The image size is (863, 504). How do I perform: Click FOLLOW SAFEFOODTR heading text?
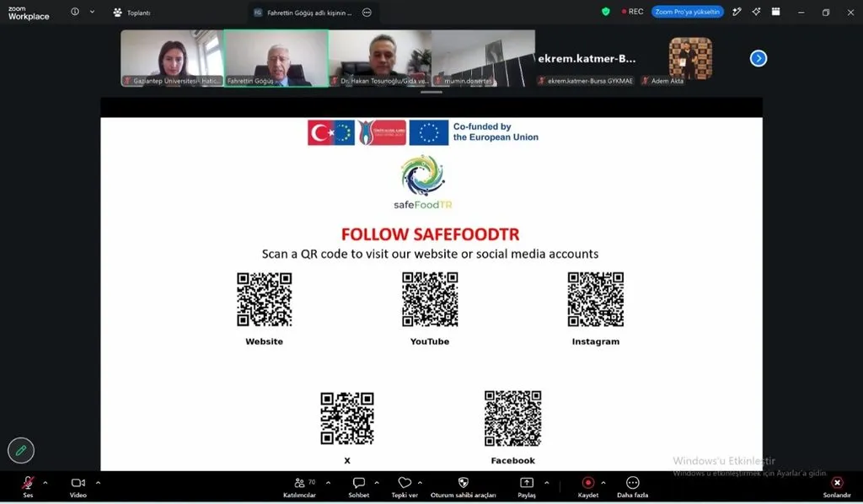[x=431, y=234]
